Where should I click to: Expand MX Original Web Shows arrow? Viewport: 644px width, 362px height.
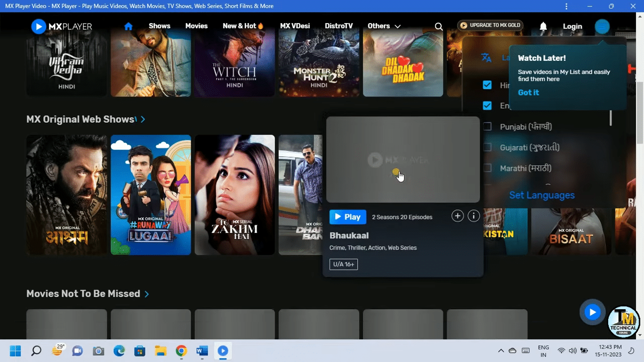click(143, 119)
